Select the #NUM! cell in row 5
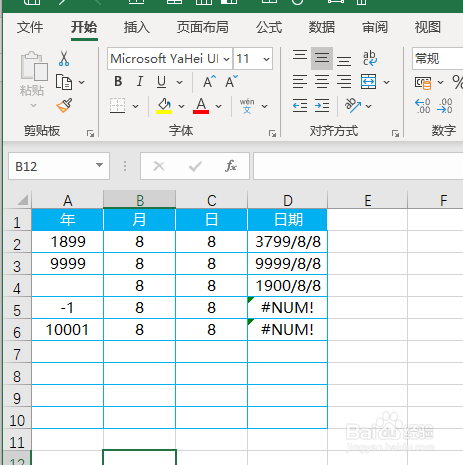Viewport: 463px width, 465px height. tap(288, 308)
